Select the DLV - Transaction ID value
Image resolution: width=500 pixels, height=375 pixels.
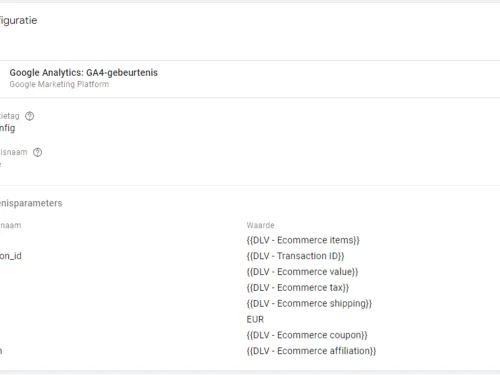[295, 256]
